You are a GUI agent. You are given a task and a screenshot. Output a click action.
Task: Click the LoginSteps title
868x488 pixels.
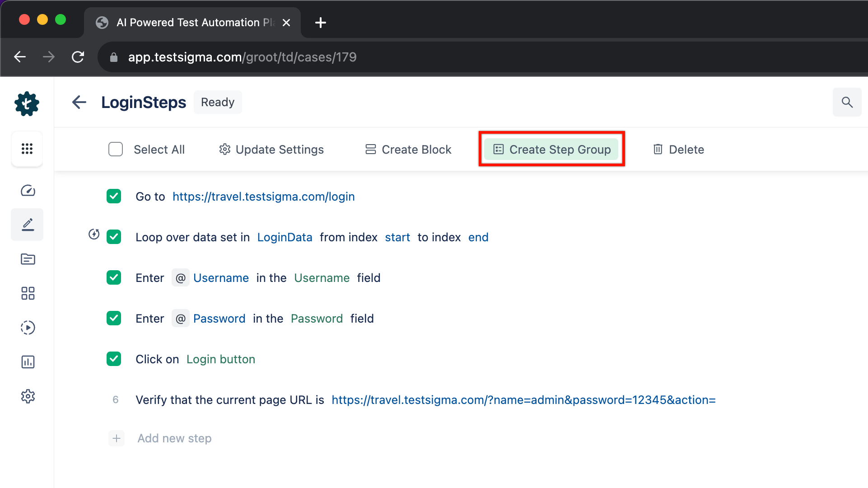pyautogui.click(x=144, y=102)
